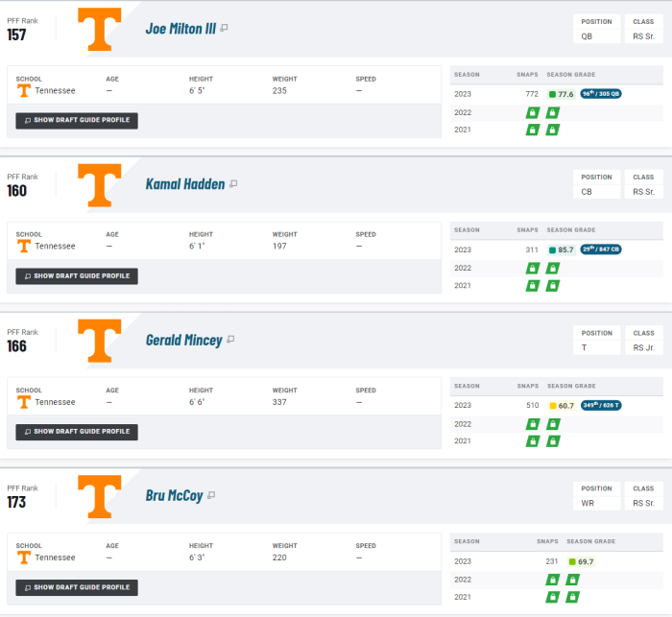The width and height of the screenshot is (672, 617).
Task: Expand Kamal Hadden's draft guide profile
Action: click(x=77, y=276)
